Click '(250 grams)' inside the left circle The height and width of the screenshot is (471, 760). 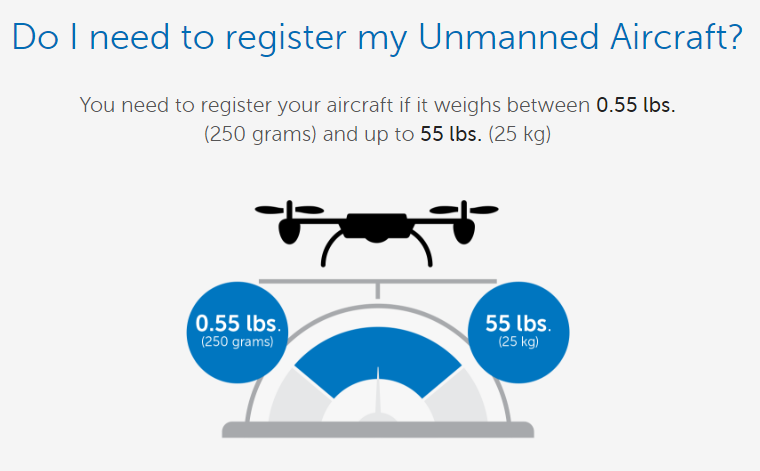pos(237,342)
